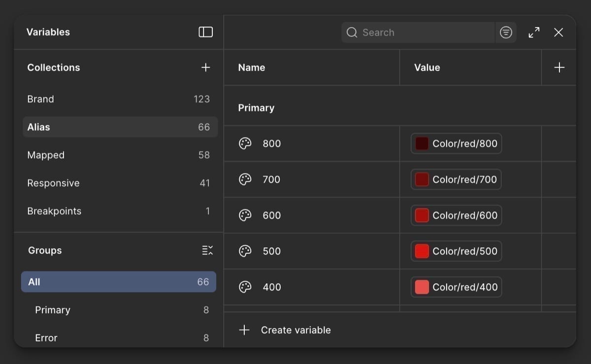Image resolution: width=591 pixels, height=364 pixels.
Task: Click the light red swatch for red/400
Action: click(422, 287)
